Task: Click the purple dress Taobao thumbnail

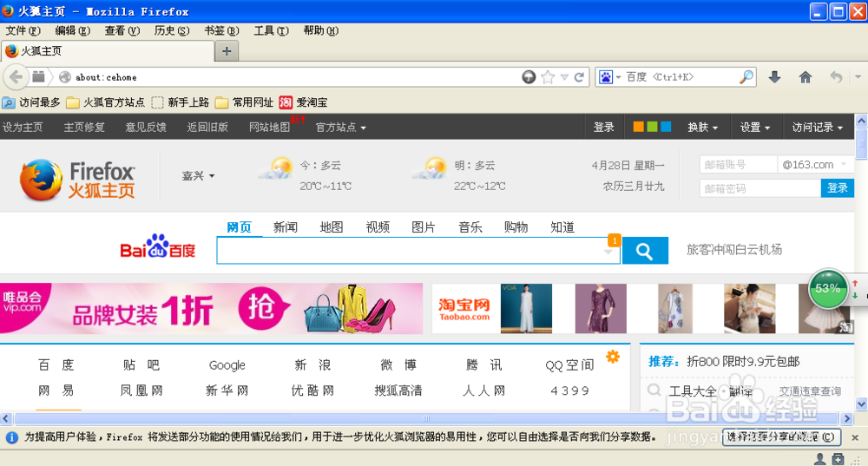Action: point(601,308)
